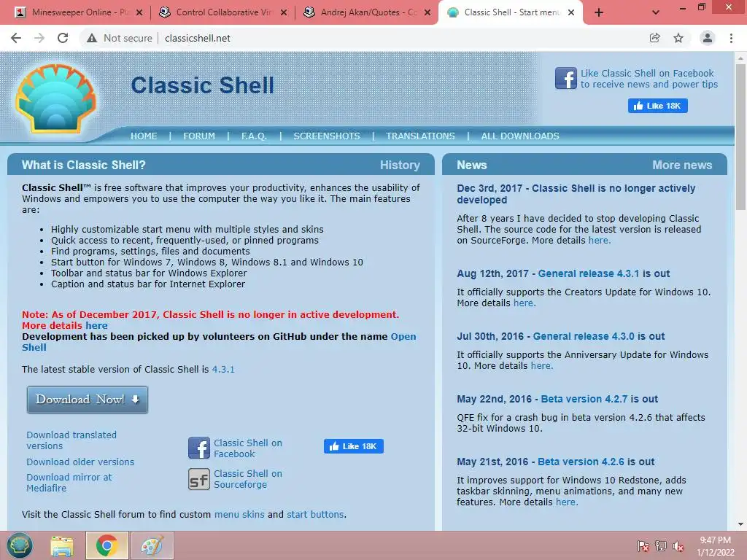
Task: Click the 4.3.1 latest version link
Action: click(x=223, y=370)
